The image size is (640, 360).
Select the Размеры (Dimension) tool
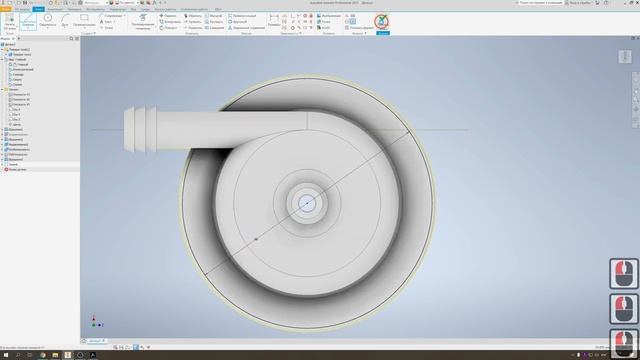274,20
